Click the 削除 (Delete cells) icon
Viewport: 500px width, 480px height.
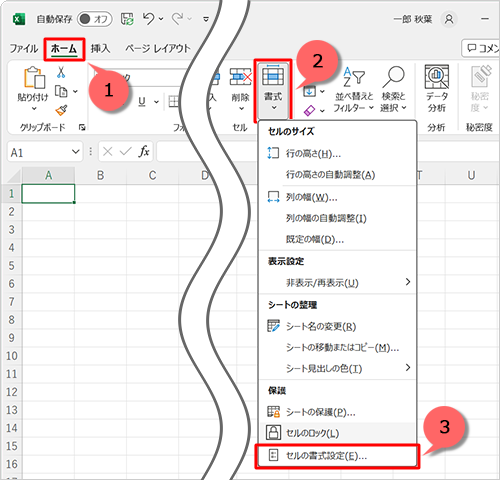pos(240,77)
